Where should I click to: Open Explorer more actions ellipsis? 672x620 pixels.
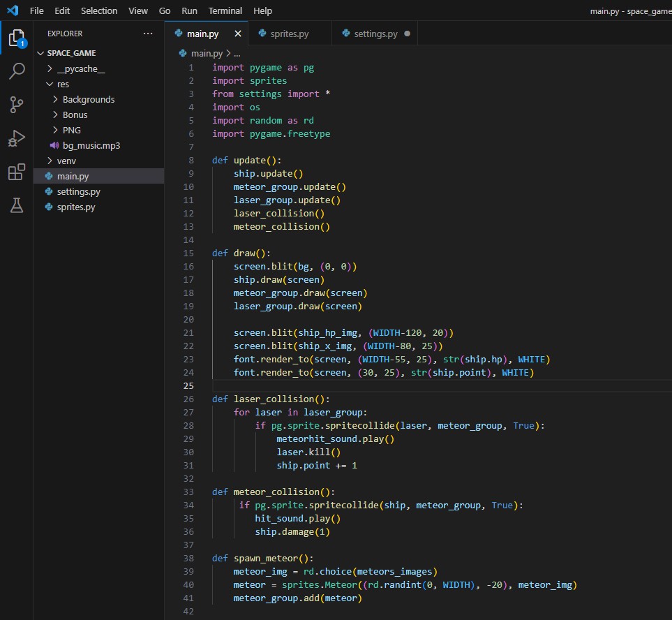[148, 34]
